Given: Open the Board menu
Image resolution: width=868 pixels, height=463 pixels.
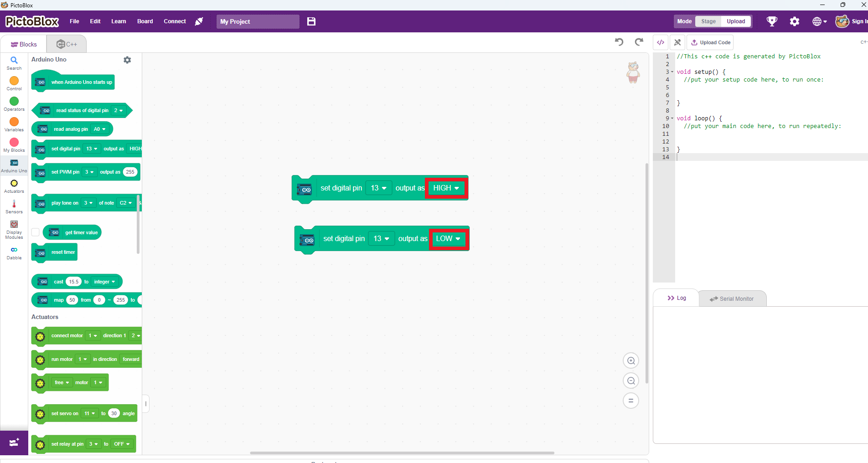Looking at the screenshot, I should pyautogui.click(x=145, y=21).
